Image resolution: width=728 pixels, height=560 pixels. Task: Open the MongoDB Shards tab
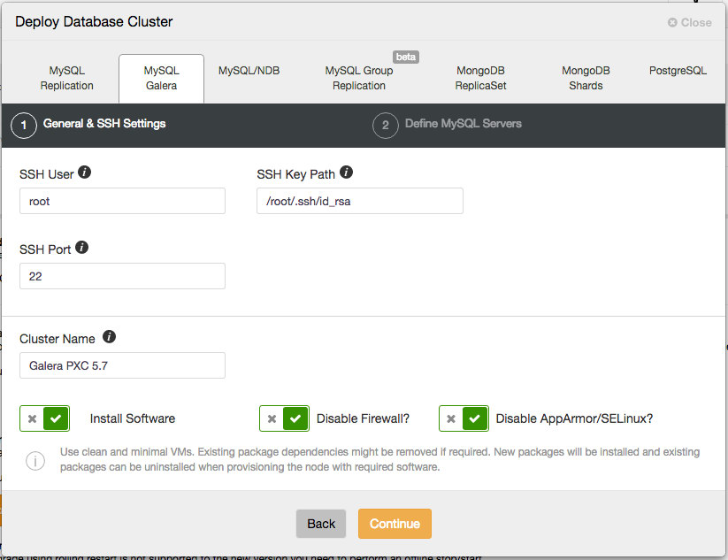(586, 78)
